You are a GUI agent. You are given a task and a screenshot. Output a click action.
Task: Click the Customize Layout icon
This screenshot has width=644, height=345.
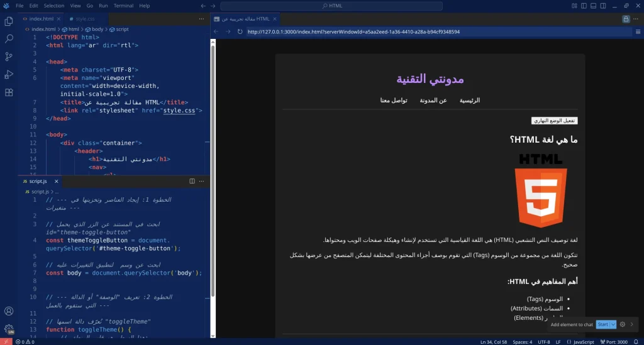(574, 6)
